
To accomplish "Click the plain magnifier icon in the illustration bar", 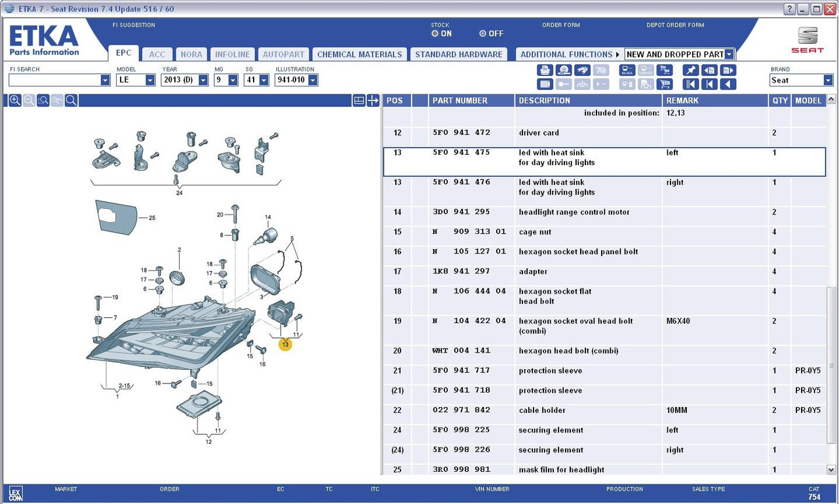I will click(71, 100).
